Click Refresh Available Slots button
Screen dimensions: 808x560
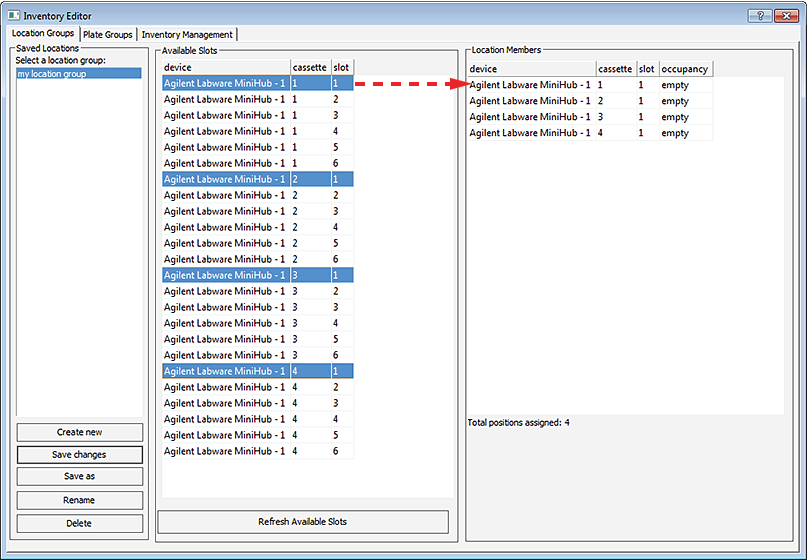click(302, 522)
